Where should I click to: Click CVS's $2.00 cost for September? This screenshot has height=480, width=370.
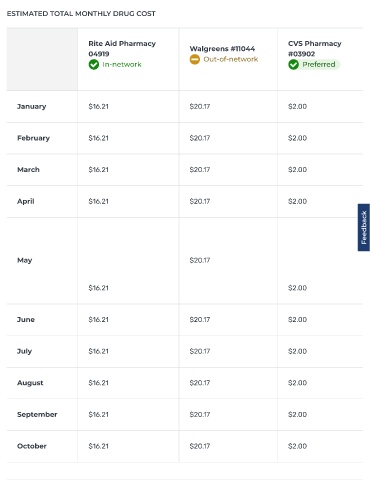click(297, 414)
